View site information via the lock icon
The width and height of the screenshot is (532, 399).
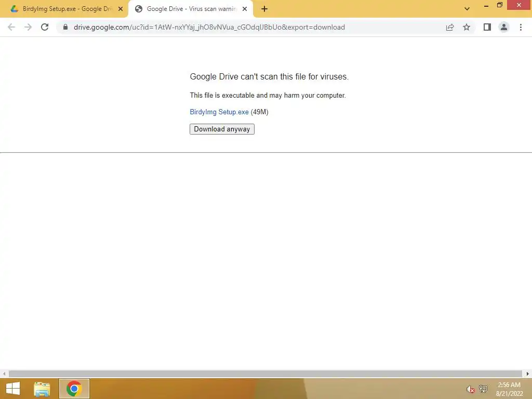(x=65, y=27)
